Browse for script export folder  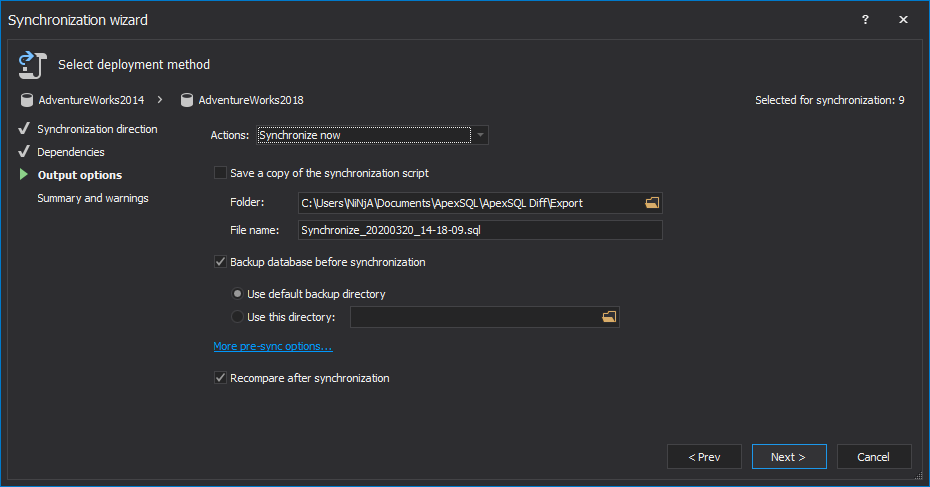pyautogui.click(x=652, y=203)
